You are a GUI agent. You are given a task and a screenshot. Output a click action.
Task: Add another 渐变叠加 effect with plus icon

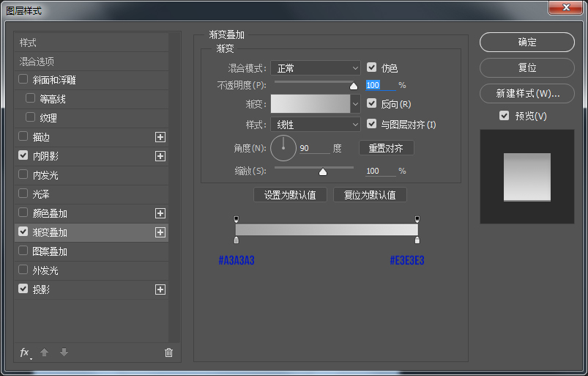click(160, 232)
